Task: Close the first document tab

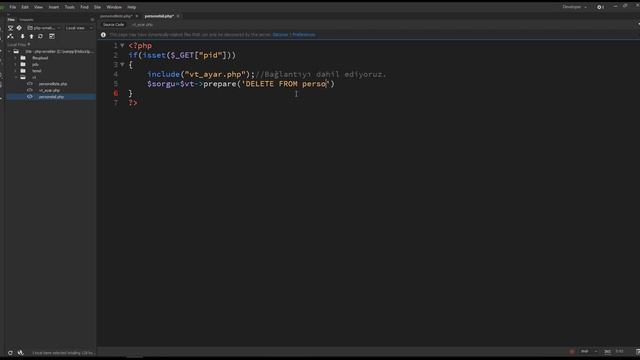Action: (137, 16)
